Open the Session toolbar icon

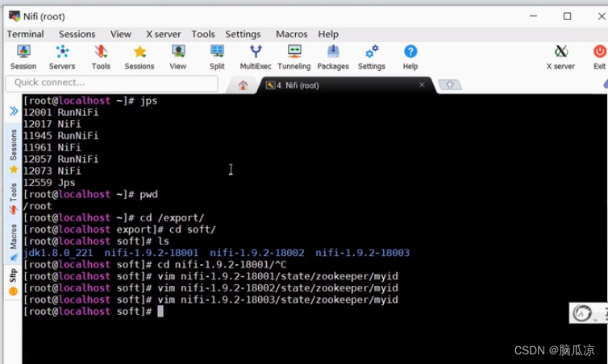pyautogui.click(x=23, y=57)
